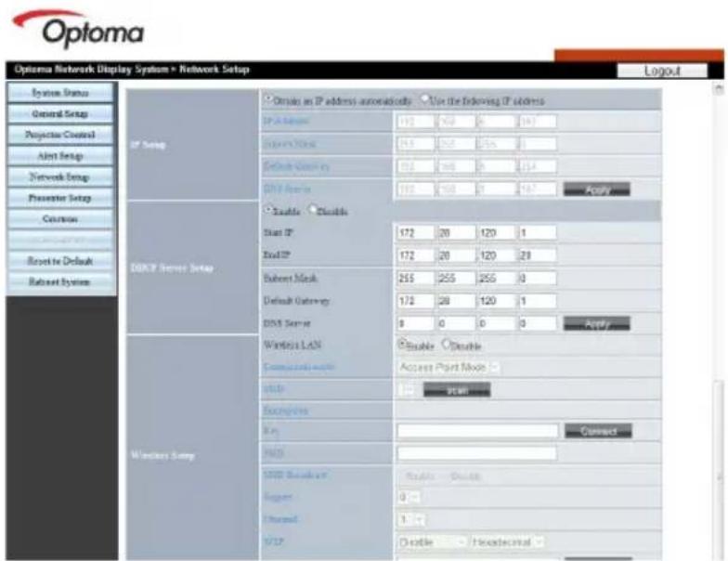This screenshot has width=728, height=561.
Task: Click first octet of IP Setup IP Address
Action: [x=414, y=122]
